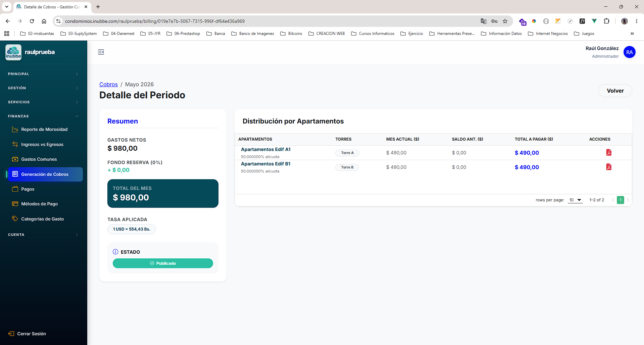The width and height of the screenshot is (644, 345).
Task: Open the rows per page dropdown
Action: [x=575, y=200]
